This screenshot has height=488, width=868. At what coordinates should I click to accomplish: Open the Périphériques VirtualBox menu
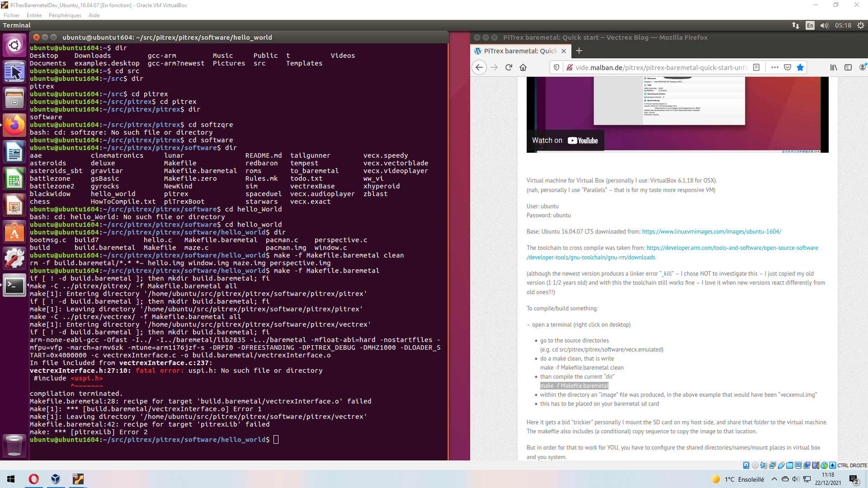coord(65,15)
